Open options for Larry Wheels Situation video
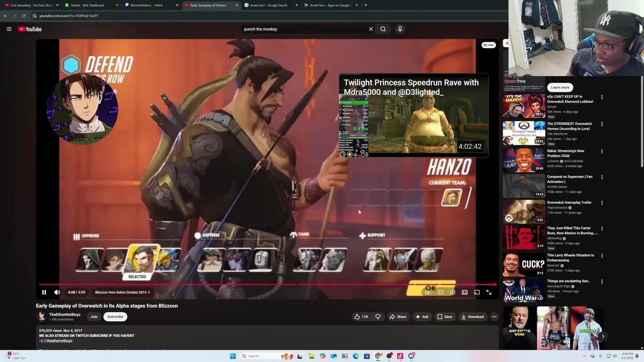644x362 pixels. click(602, 256)
